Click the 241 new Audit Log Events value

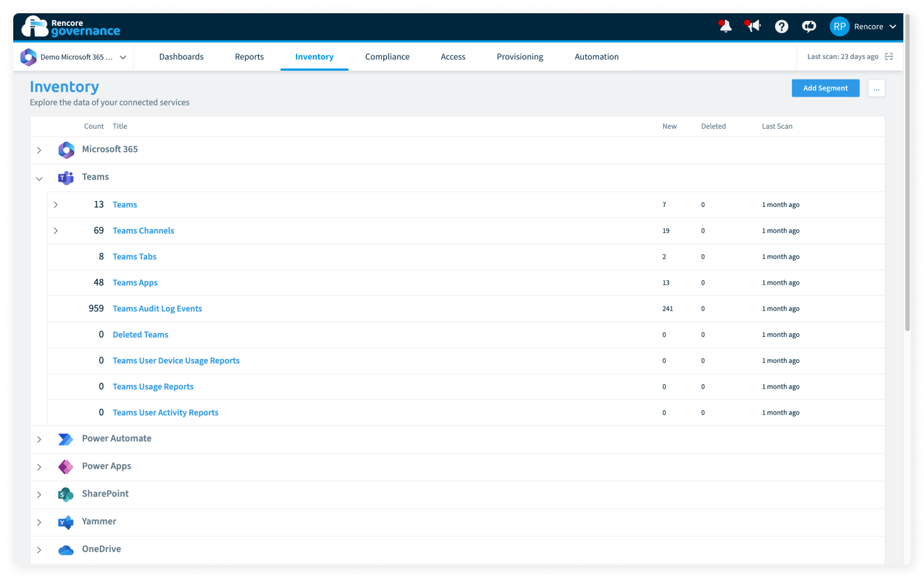point(668,309)
